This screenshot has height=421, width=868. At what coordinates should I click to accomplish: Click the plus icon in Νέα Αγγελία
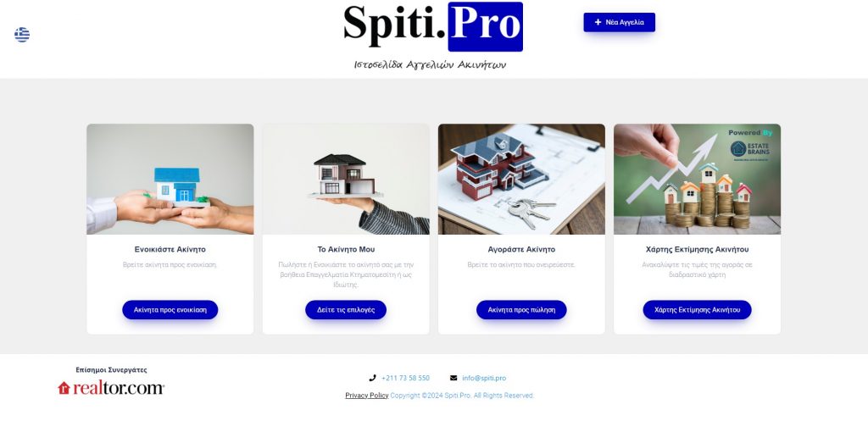click(598, 22)
